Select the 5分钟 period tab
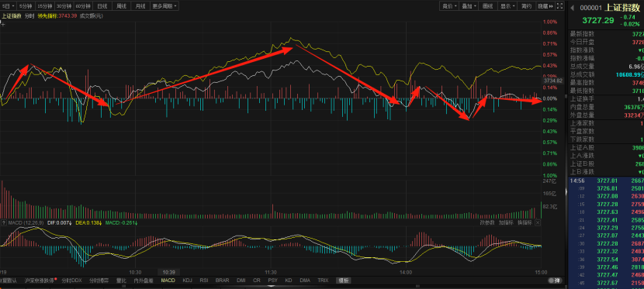The height and width of the screenshot is (289, 644). tap(26, 5)
